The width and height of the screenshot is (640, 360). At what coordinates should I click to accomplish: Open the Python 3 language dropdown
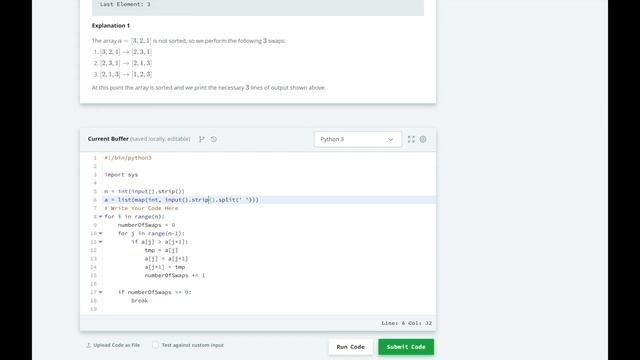[358, 139]
